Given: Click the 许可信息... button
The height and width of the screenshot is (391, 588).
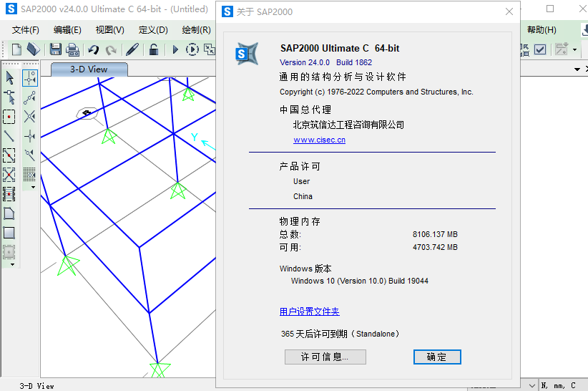Looking at the screenshot, I should [325, 357].
